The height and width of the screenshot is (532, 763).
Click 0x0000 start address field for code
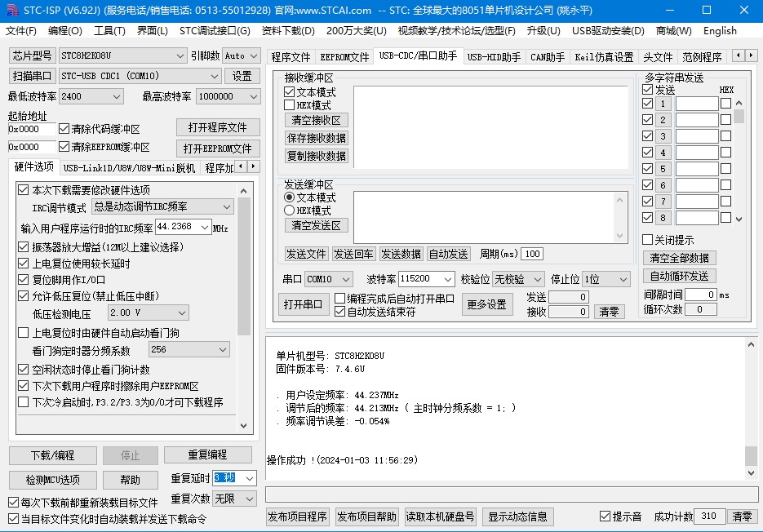(x=32, y=129)
